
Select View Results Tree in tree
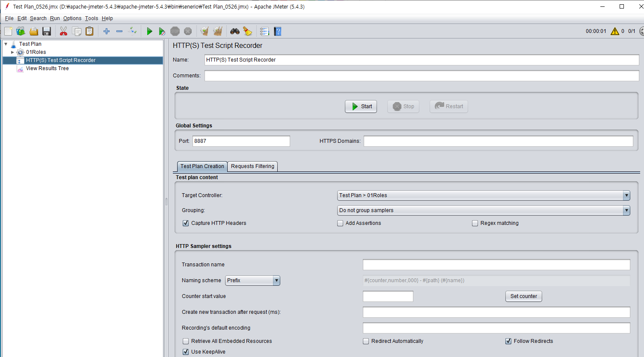(x=47, y=68)
